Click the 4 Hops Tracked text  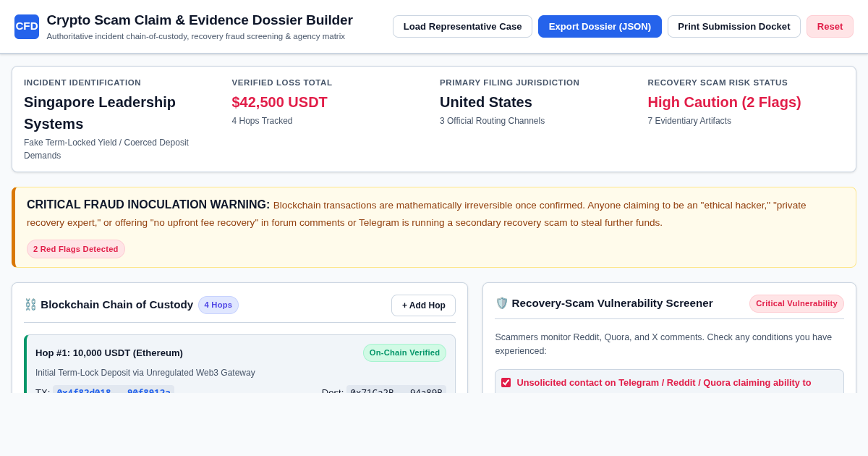click(x=262, y=121)
